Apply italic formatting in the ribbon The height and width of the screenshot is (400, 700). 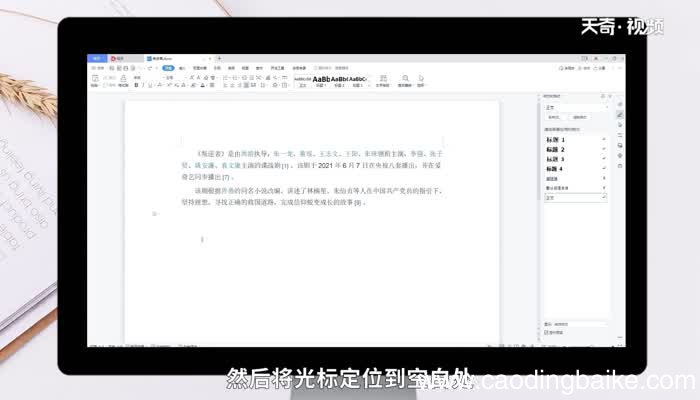143,85
